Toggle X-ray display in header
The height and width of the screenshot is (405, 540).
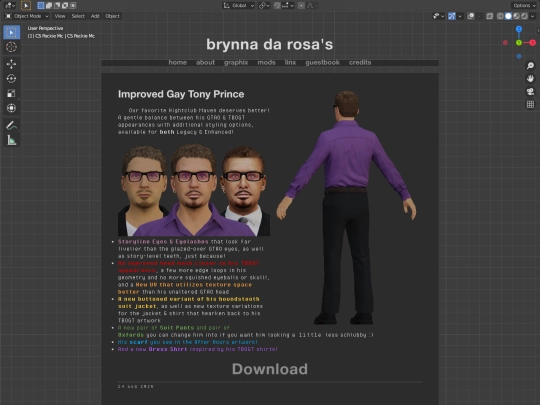[x=489, y=16]
